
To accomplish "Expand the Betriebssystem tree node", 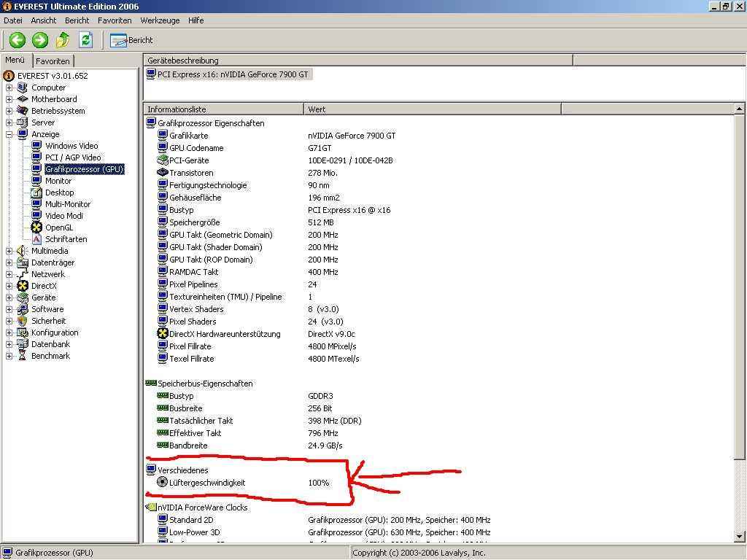I will click(9, 111).
